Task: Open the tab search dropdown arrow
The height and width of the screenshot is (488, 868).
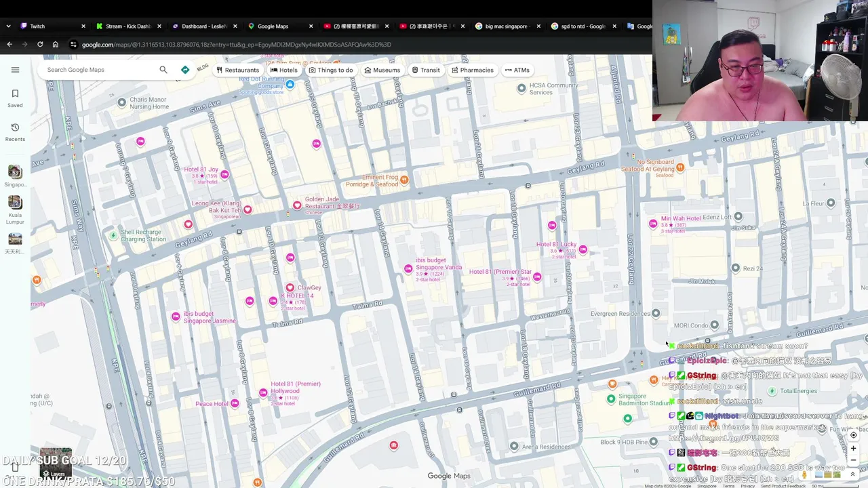Action: point(8,26)
